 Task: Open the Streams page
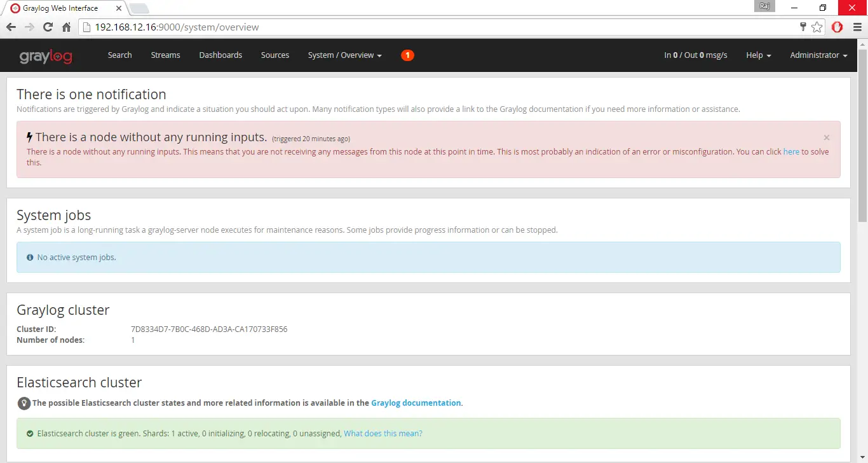[165, 55]
